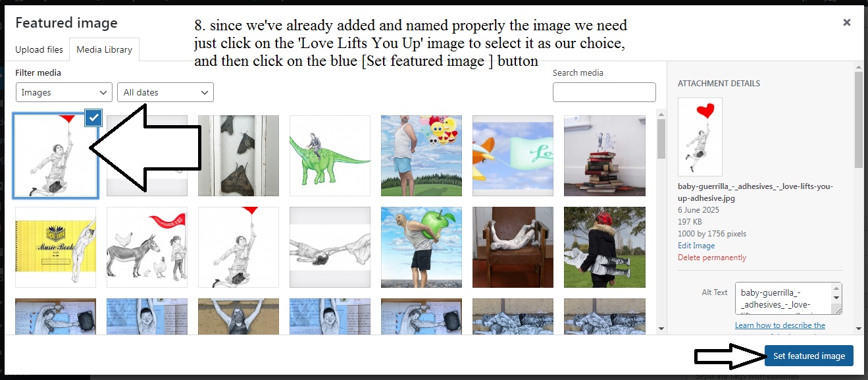868x380 pixels.
Task: Select the moths in frame thumbnail
Action: click(238, 155)
